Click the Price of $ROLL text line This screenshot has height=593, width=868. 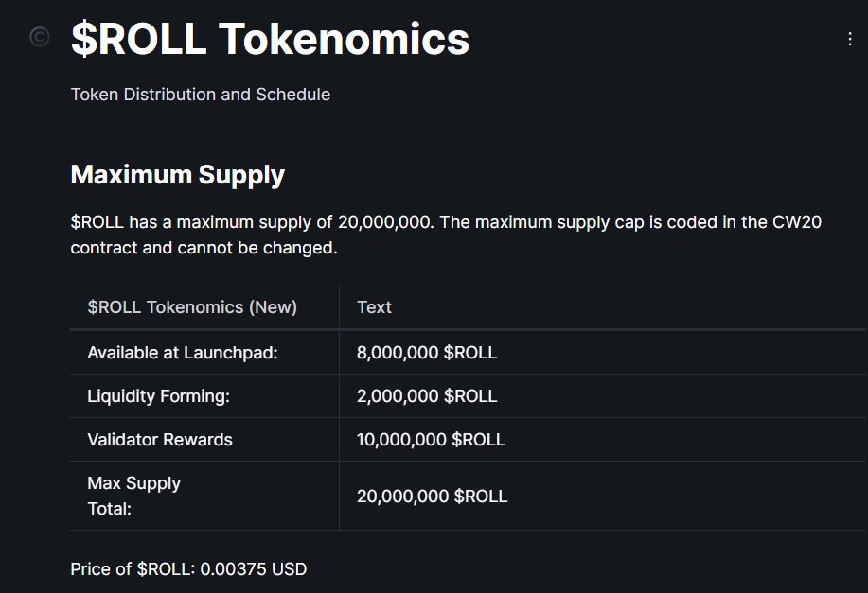point(187,569)
